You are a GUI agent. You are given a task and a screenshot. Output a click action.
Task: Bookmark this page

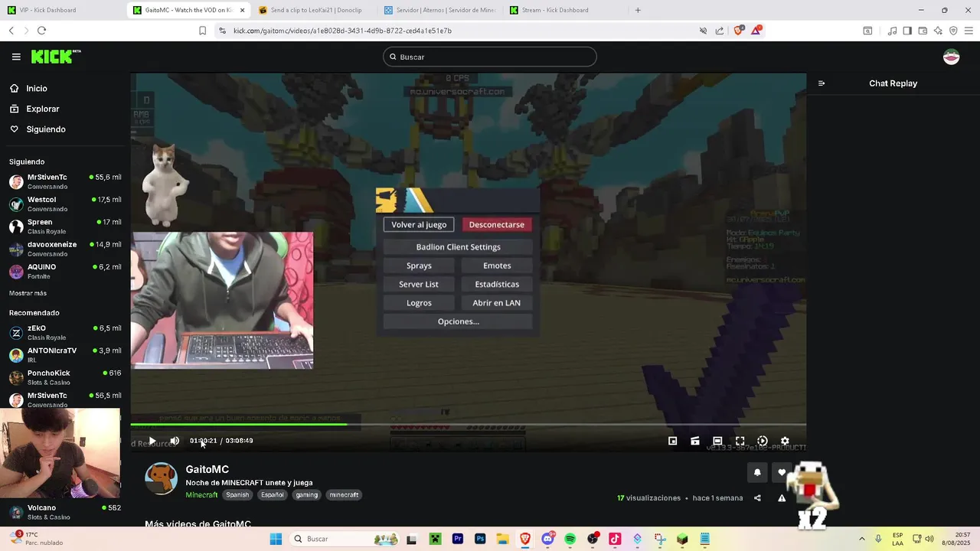(x=202, y=31)
